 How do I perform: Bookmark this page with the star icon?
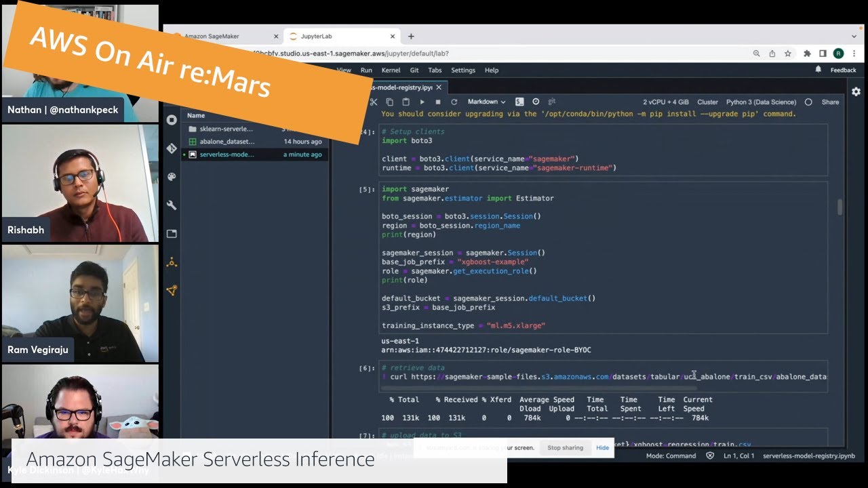(788, 54)
